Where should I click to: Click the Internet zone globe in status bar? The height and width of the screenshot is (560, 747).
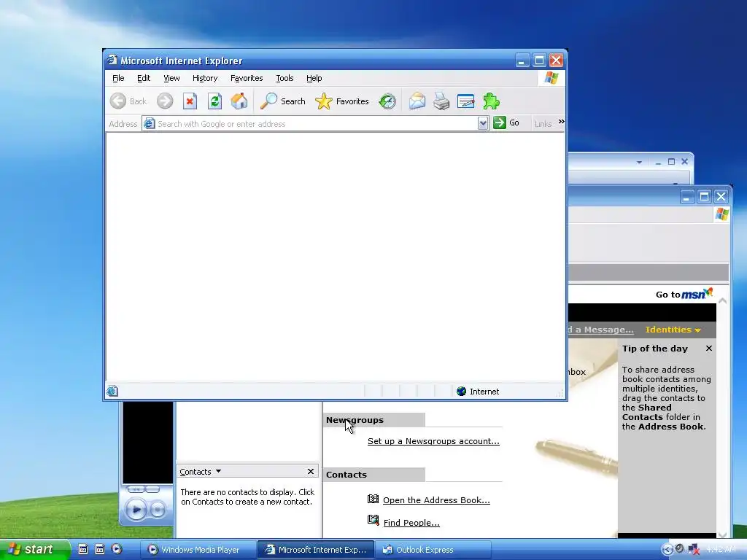pyautogui.click(x=461, y=391)
